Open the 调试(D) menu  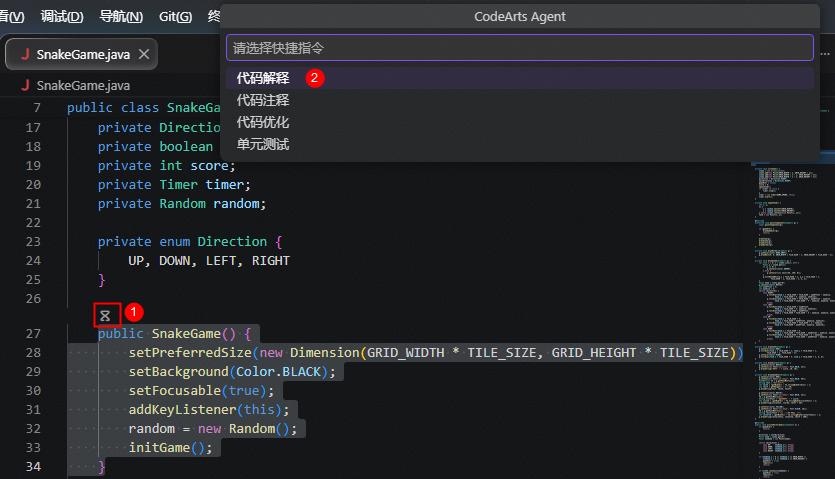pos(62,17)
